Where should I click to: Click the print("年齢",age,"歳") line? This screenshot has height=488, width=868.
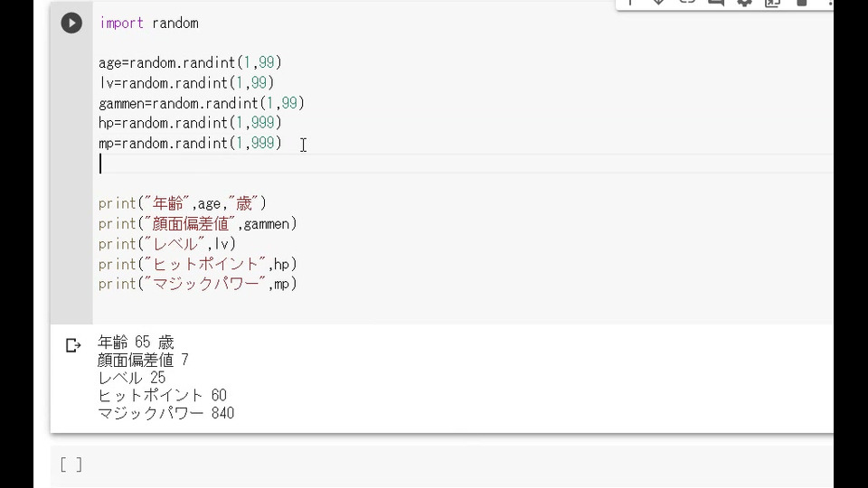(182, 203)
